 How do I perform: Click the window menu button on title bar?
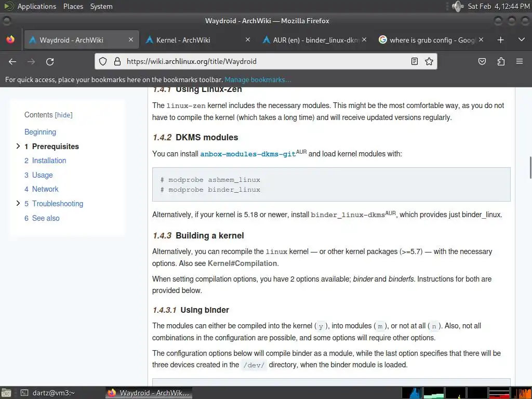(6, 21)
